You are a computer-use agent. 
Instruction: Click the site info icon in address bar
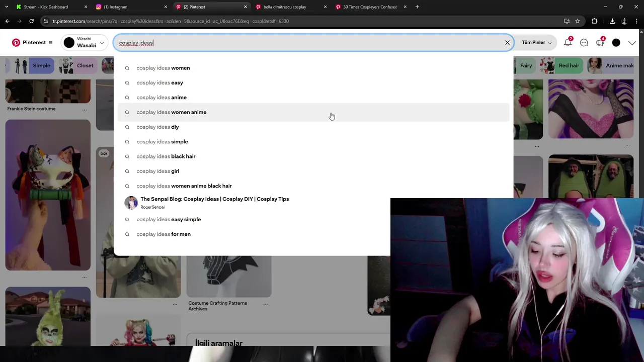[x=46, y=21]
